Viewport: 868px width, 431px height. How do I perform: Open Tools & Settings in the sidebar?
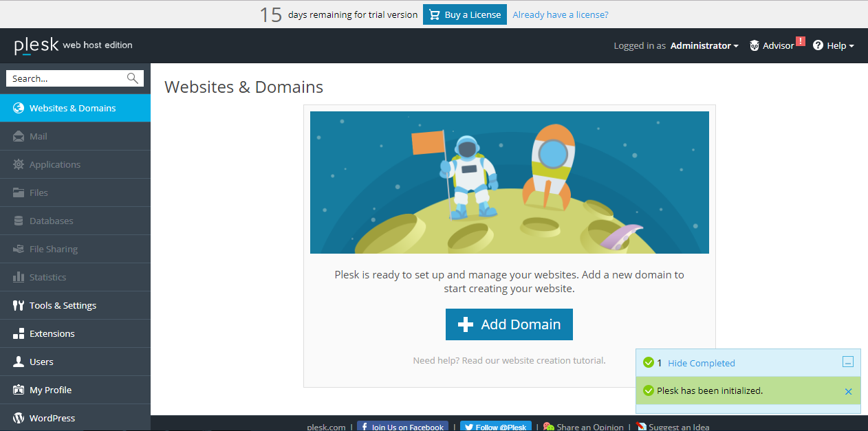tap(75, 305)
